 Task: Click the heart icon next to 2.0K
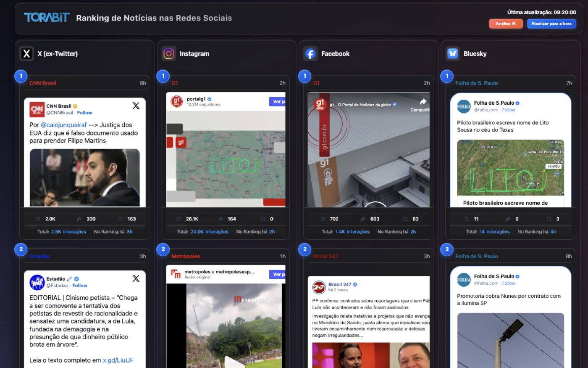click(38, 219)
